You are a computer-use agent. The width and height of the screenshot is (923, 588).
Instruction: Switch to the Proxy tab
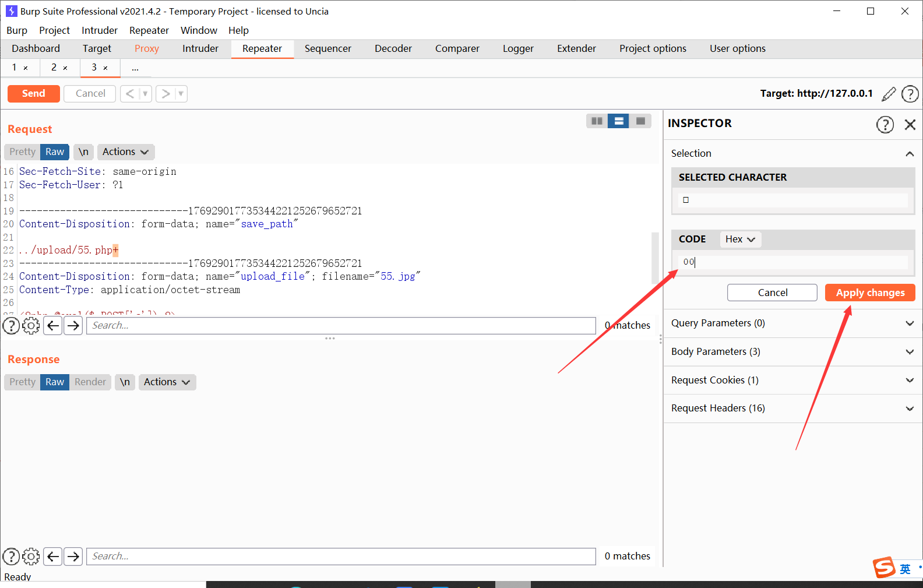pyautogui.click(x=147, y=48)
